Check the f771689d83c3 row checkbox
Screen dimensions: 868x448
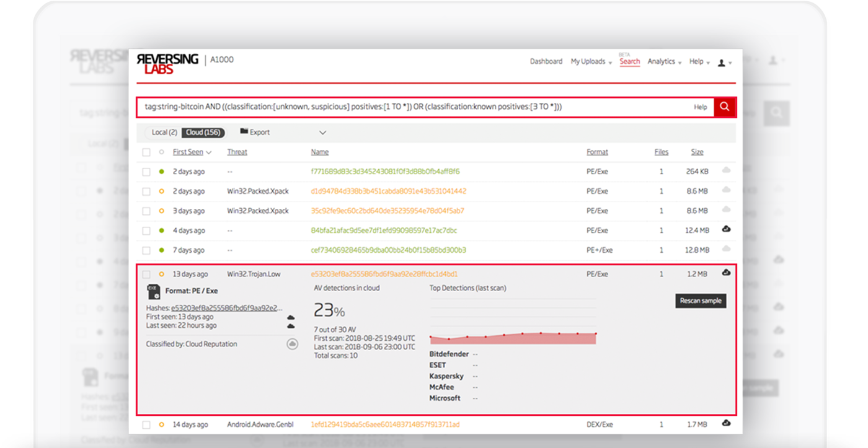point(146,172)
